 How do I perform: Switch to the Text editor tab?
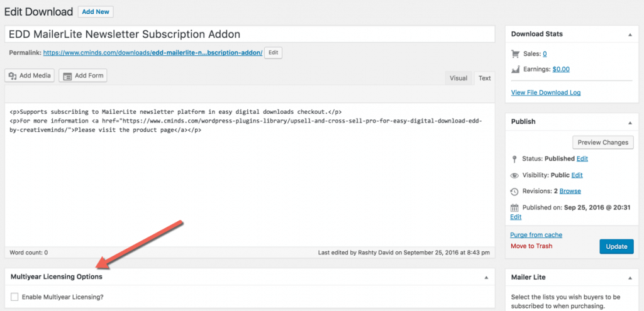pos(484,78)
